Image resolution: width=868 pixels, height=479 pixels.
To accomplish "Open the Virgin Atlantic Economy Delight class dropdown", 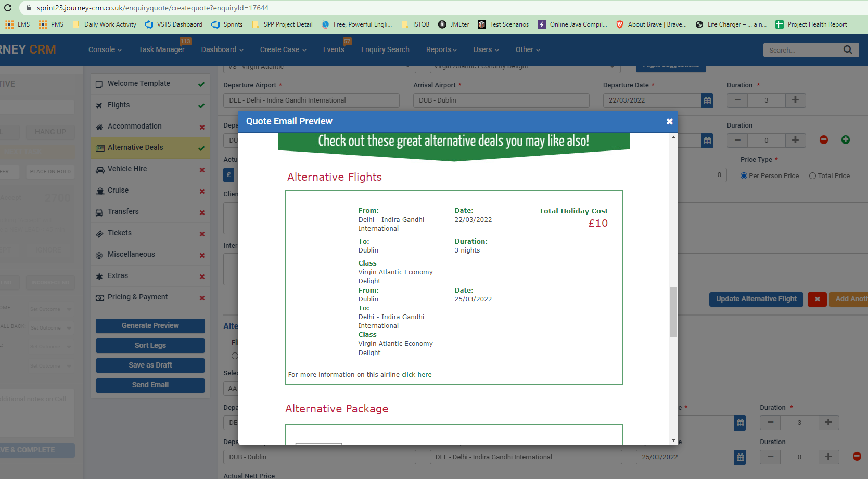I will 525,67.
